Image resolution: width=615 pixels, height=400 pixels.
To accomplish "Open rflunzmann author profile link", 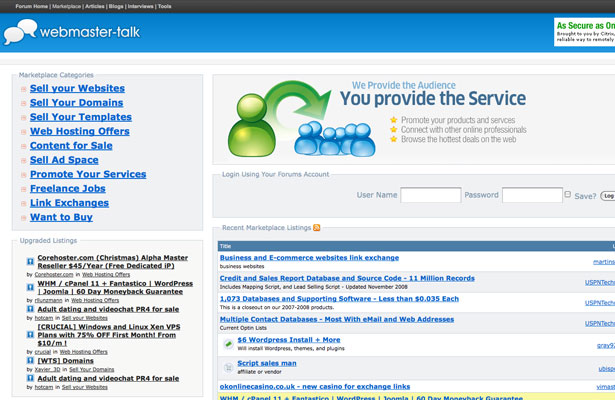I will (48, 300).
